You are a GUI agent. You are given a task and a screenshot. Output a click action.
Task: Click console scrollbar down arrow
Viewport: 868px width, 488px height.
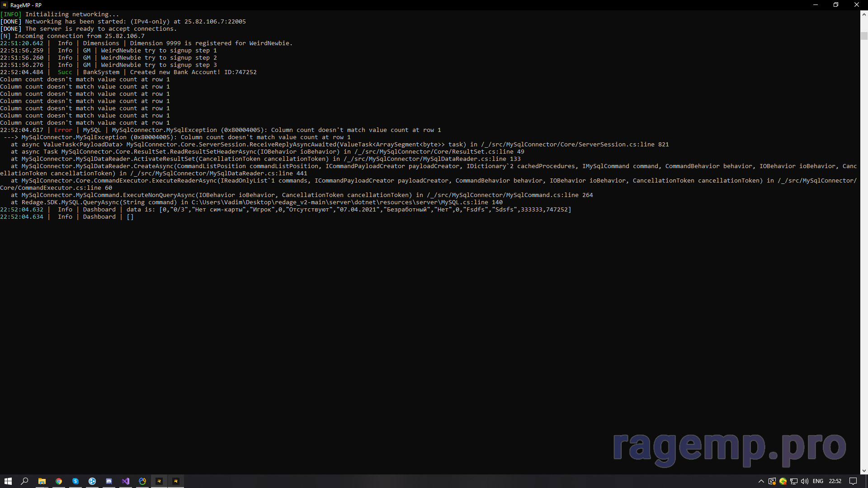tap(864, 470)
